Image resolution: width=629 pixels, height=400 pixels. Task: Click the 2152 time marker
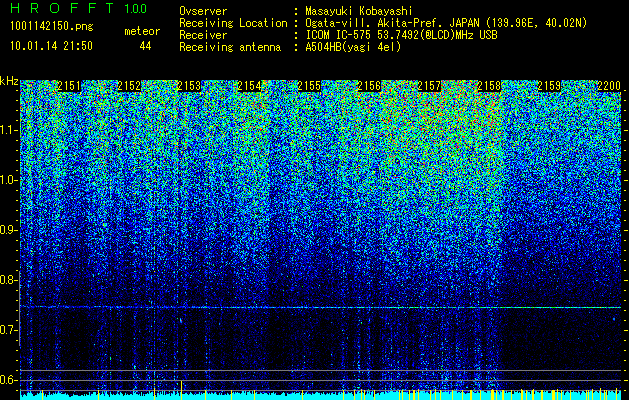[129, 86]
